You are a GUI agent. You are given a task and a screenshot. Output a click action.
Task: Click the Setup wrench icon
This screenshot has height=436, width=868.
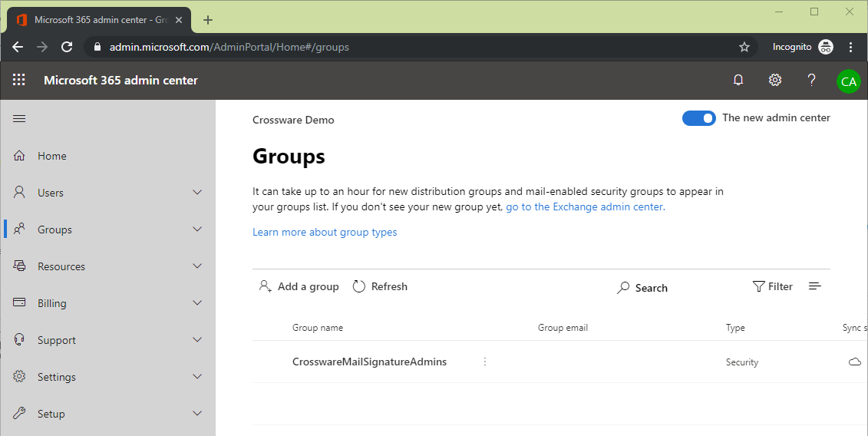point(19,413)
